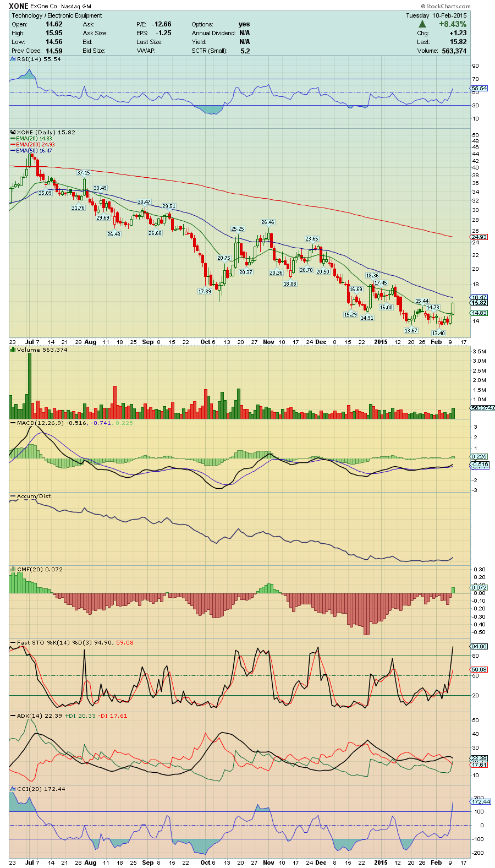
Task: Click the Options value yes
Action: point(244,24)
